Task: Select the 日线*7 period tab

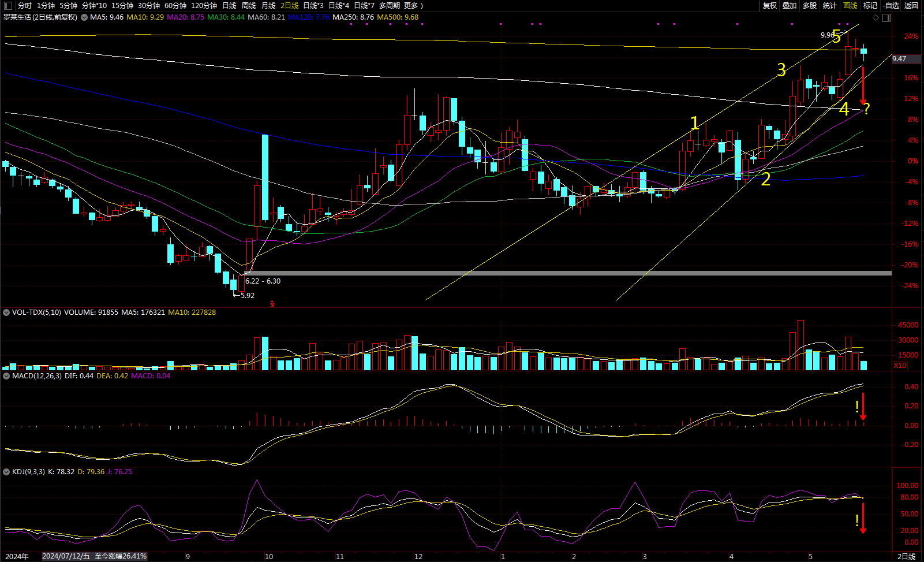Action: (x=364, y=5)
